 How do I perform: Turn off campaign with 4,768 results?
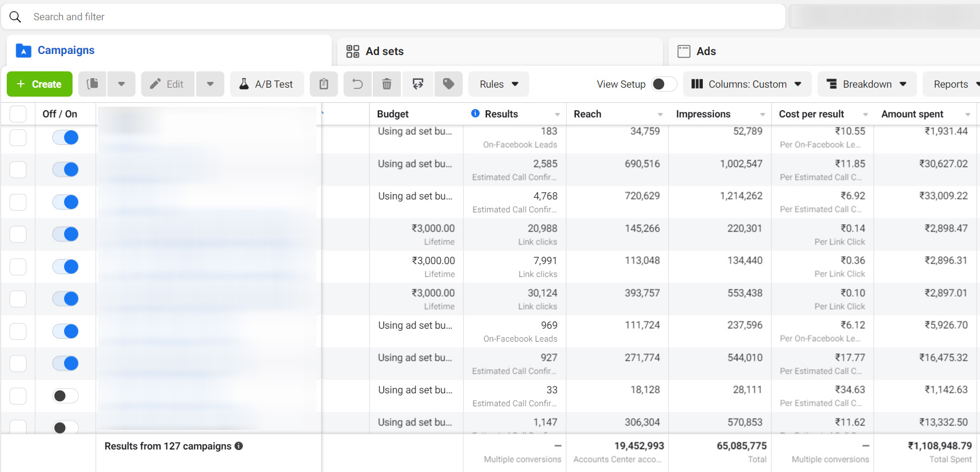click(65, 202)
